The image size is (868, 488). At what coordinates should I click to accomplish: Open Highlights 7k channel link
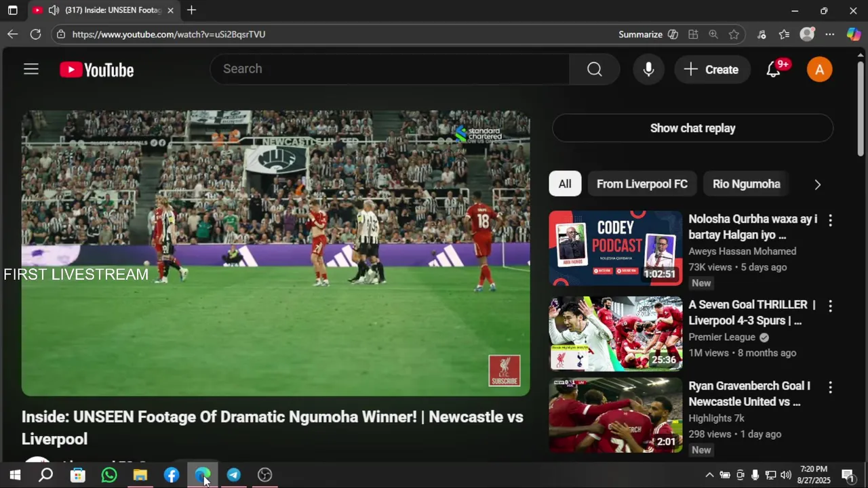tap(716, 418)
